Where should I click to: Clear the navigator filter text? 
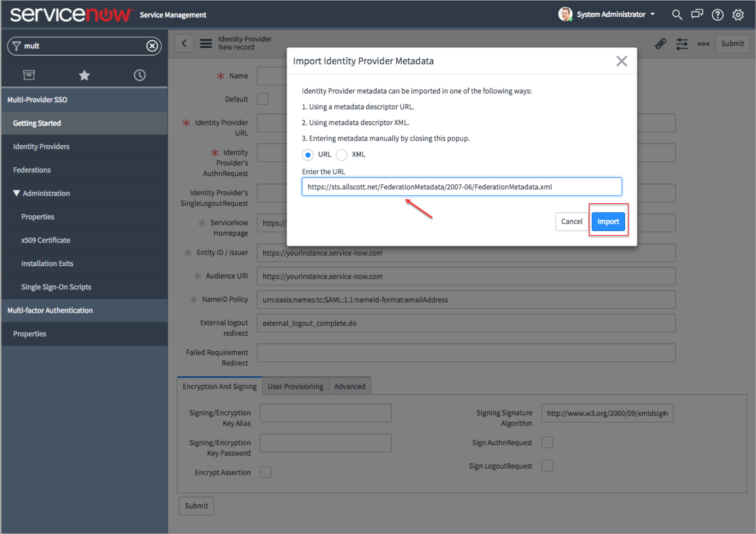pos(152,46)
